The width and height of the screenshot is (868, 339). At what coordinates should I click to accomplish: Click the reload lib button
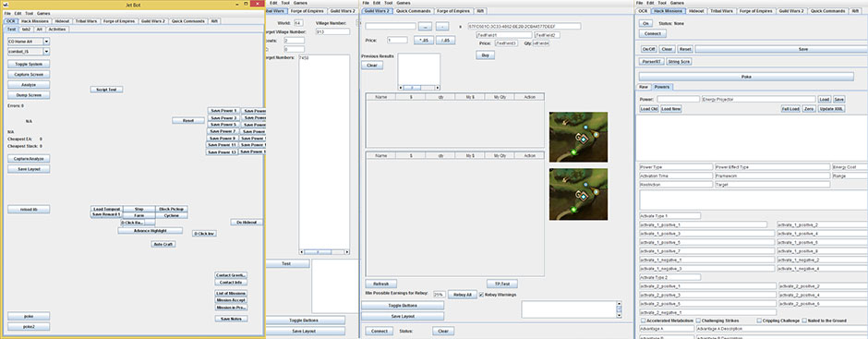click(29, 210)
